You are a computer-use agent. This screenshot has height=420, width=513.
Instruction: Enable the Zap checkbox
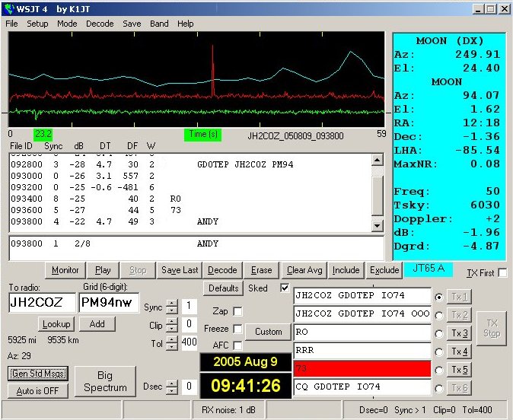coord(238,311)
